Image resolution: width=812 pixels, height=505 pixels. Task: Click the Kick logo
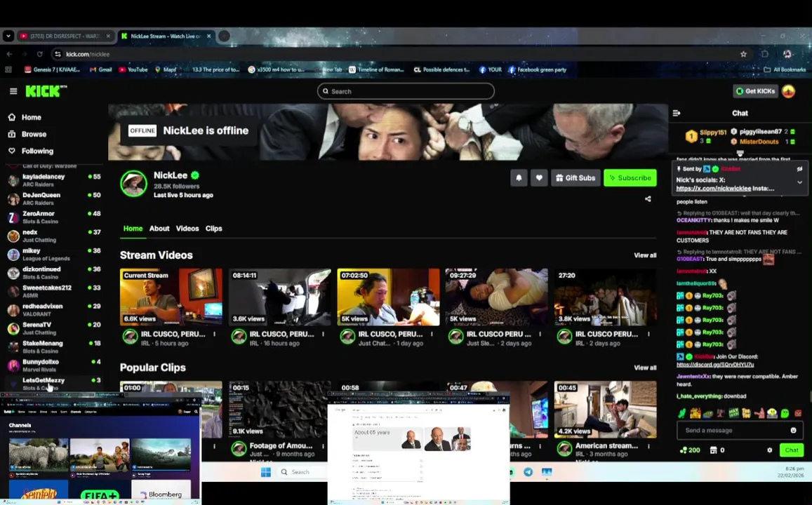click(x=46, y=91)
